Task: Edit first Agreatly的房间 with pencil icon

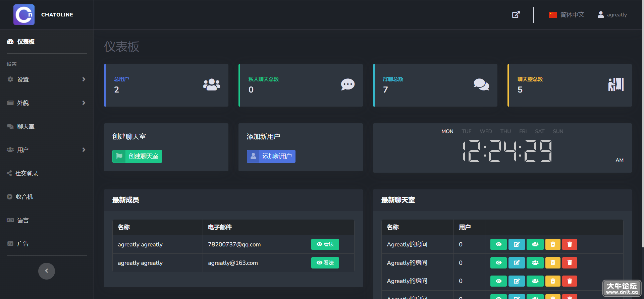Action: [x=517, y=244]
